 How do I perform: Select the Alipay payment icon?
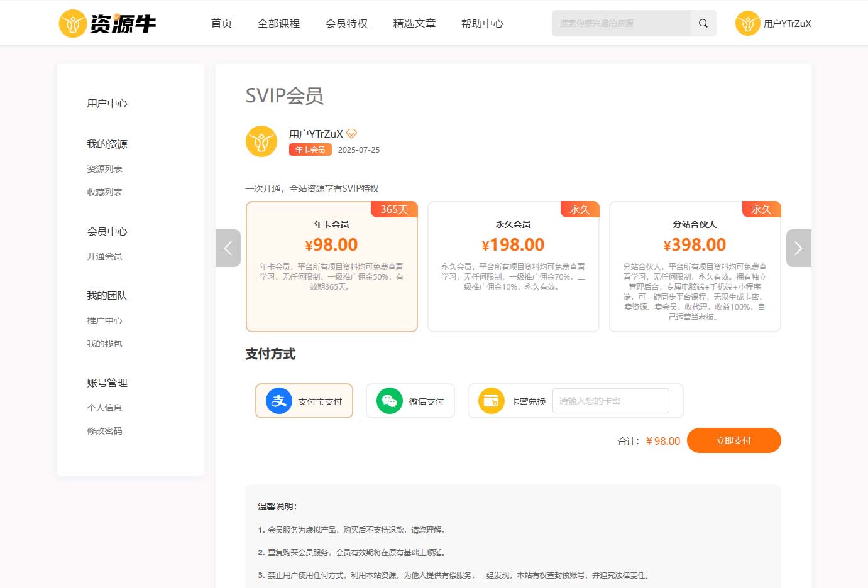[278, 400]
